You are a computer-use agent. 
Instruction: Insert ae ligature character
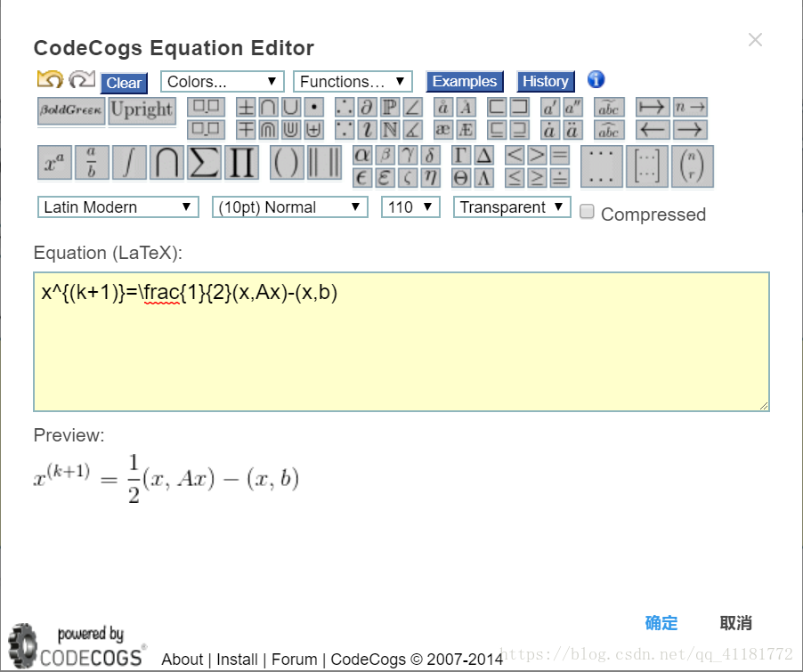[443, 130]
